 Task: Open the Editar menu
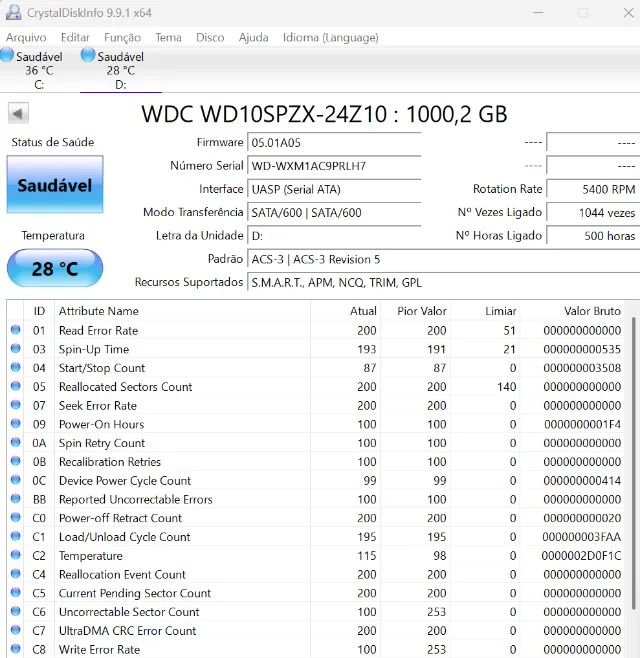(x=75, y=38)
